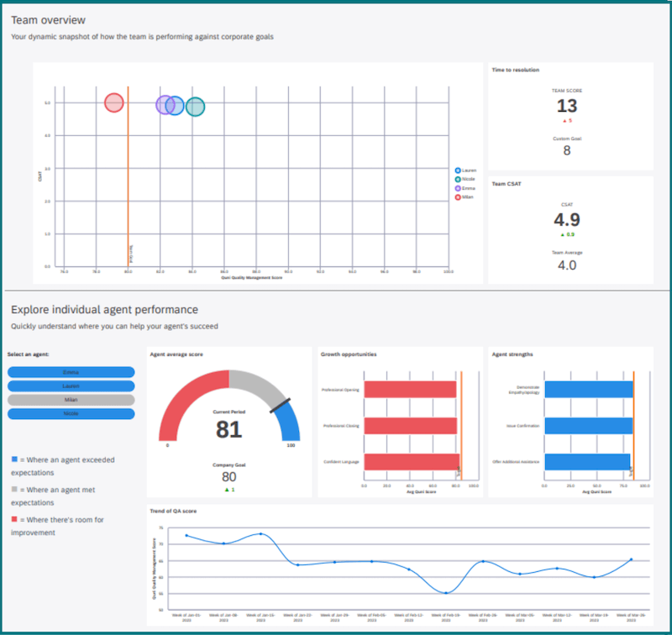Click the orange goal line in Growth opportunities chart

pos(461,426)
